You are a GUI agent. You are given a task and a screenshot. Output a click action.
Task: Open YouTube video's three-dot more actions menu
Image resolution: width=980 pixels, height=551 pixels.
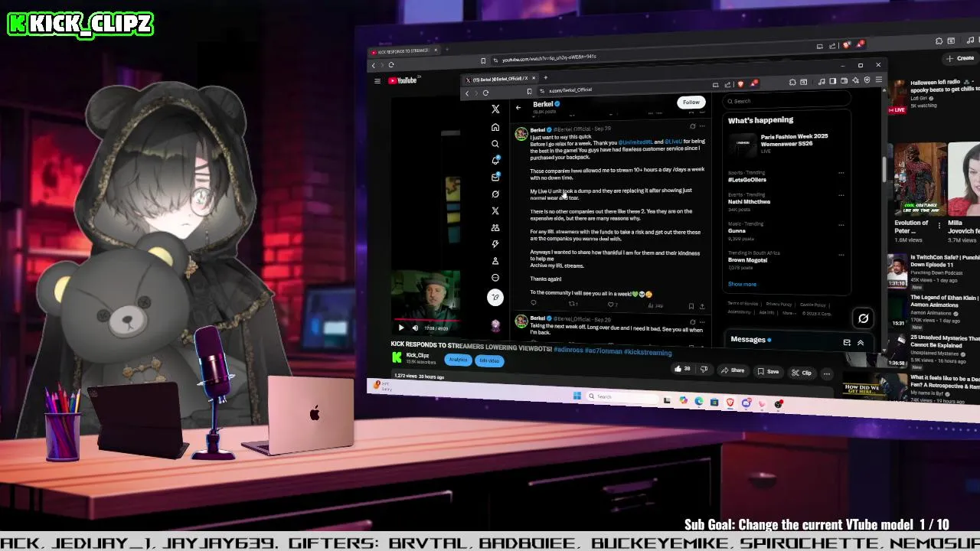tap(827, 373)
